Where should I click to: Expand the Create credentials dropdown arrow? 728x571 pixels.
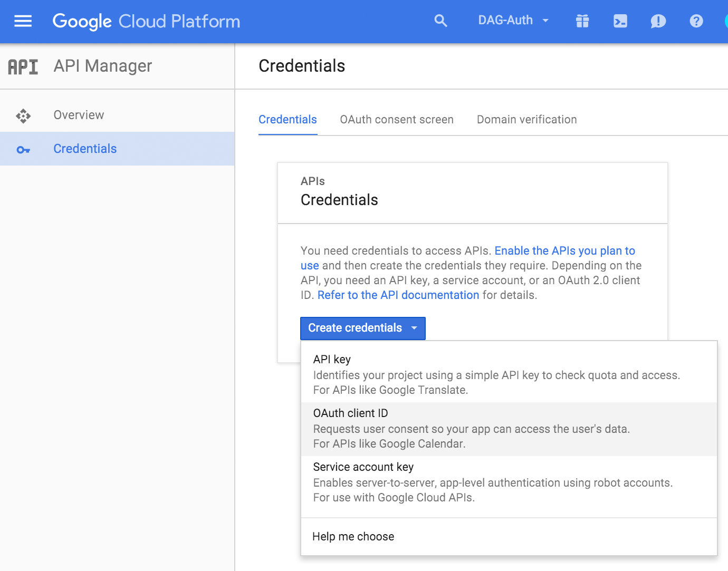click(x=414, y=328)
